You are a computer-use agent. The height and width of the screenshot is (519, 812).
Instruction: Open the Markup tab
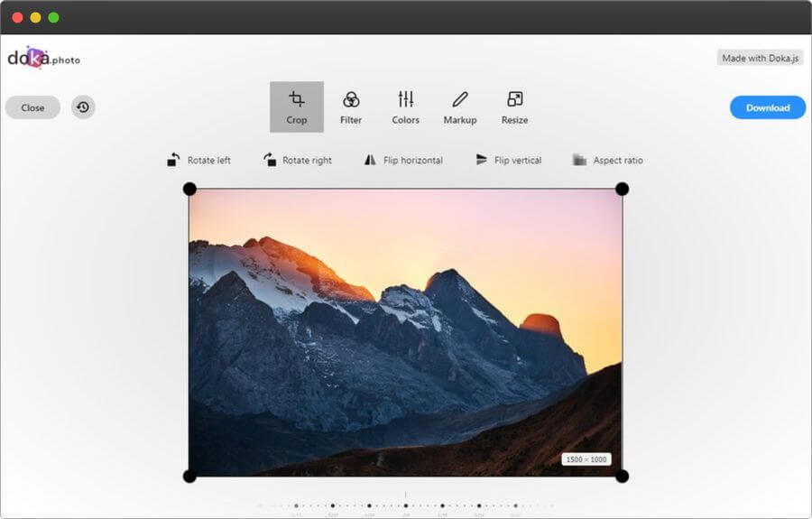coord(460,107)
